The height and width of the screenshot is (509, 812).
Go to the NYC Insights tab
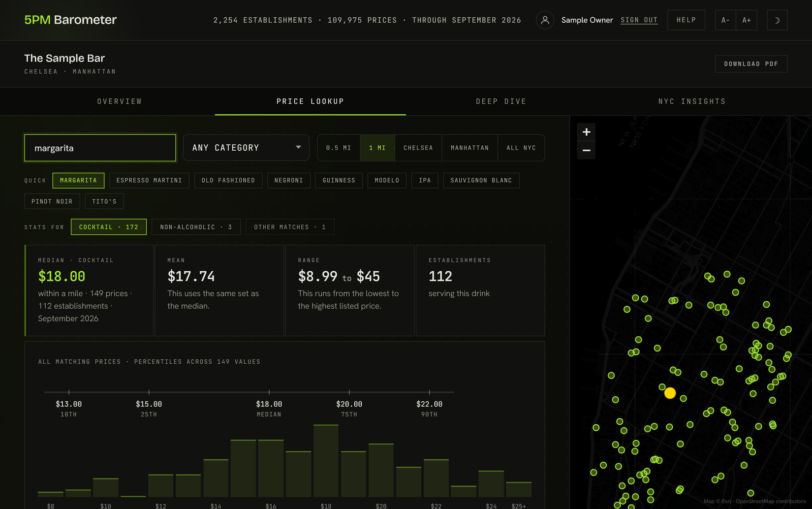click(x=692, y=101)
